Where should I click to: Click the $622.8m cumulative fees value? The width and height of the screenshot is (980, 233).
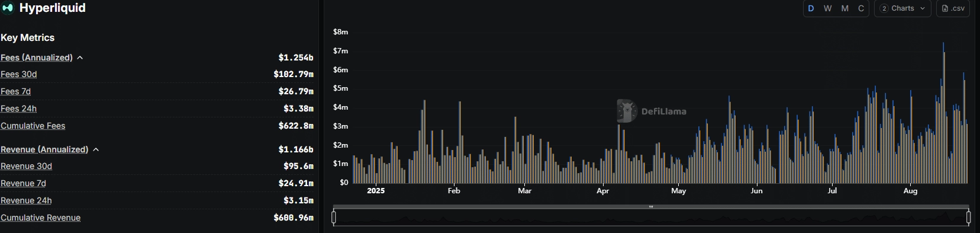coord(296,126)
